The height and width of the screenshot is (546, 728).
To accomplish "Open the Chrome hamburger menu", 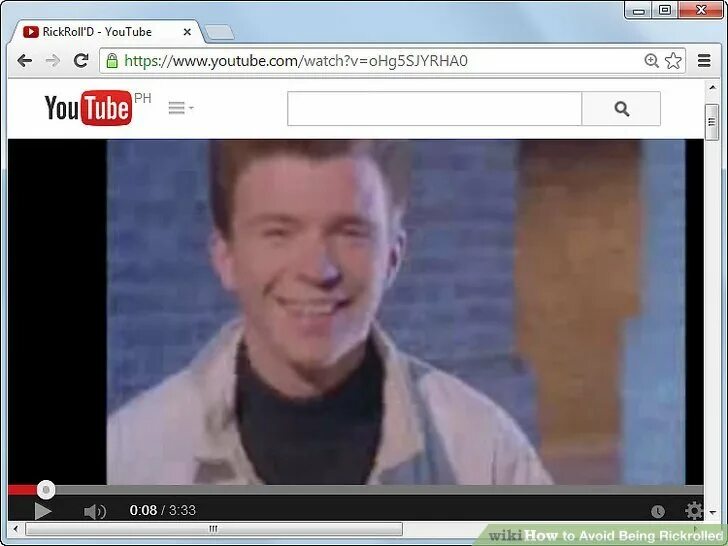I will point(704,61).
